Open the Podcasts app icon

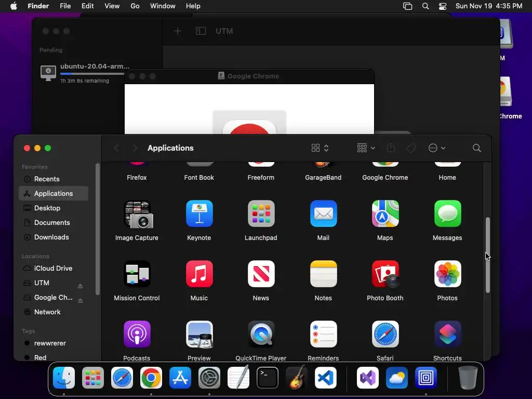pos(137,334)
